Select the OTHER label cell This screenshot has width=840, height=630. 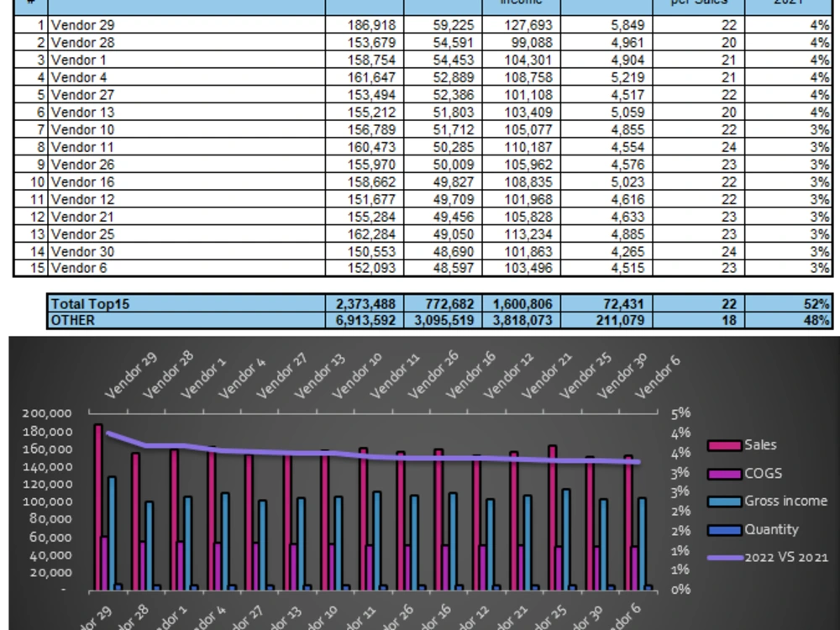[186, 320]
